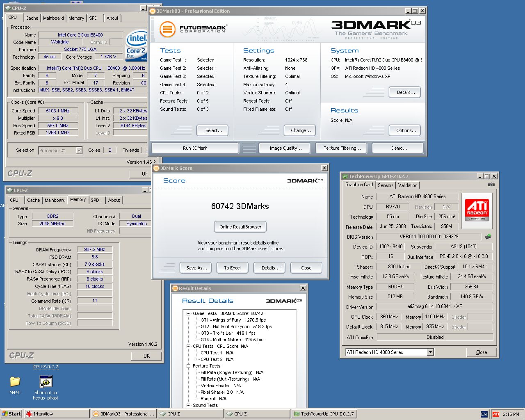
Task: Click Close button in 3DMark Score window
Action: pos(306,268)
